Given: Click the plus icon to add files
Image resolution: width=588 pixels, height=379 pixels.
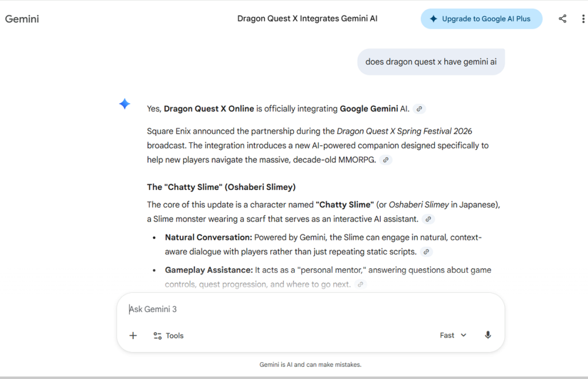Looking at the screenshot, I should (133, 335).
